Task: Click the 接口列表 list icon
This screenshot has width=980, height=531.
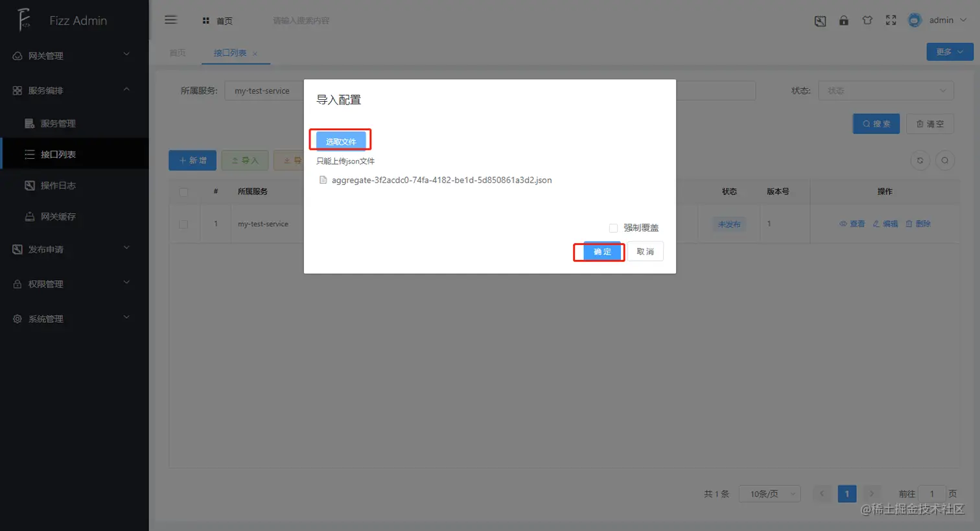Action: (30, 154)
